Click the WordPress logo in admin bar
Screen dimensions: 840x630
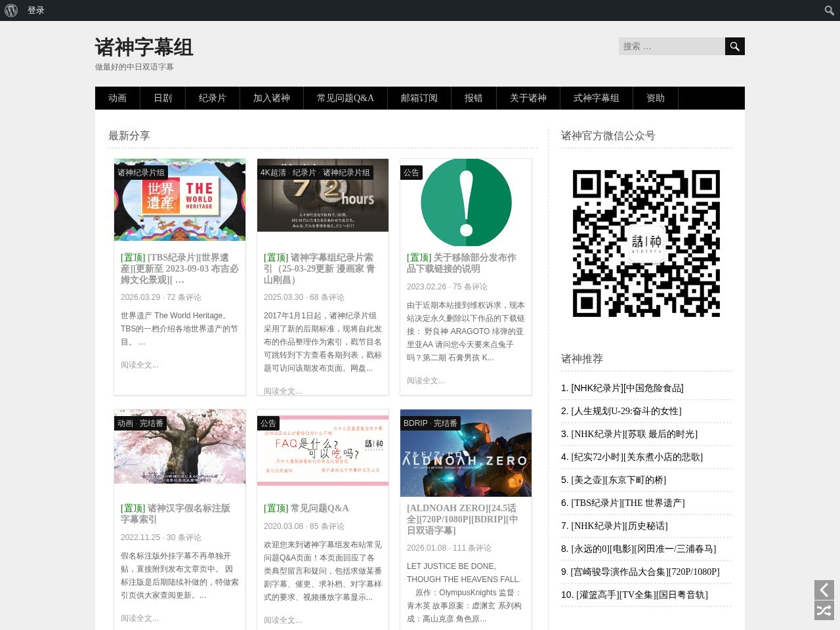[11, 10]
